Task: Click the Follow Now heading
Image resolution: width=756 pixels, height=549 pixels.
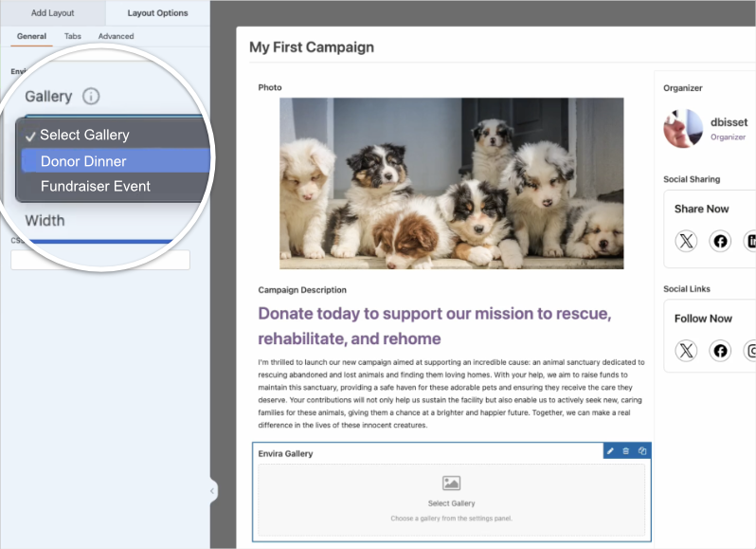Action: tap(703, 319)
